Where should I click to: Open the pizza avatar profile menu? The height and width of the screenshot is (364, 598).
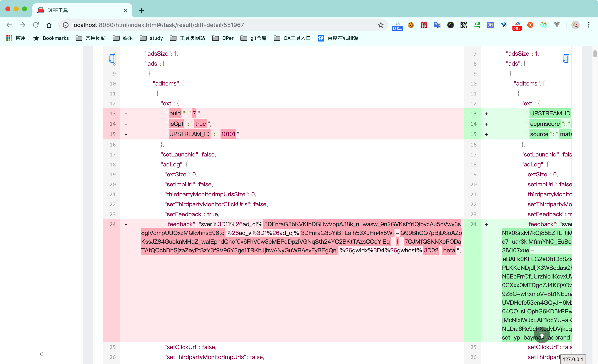pos(575,25)
